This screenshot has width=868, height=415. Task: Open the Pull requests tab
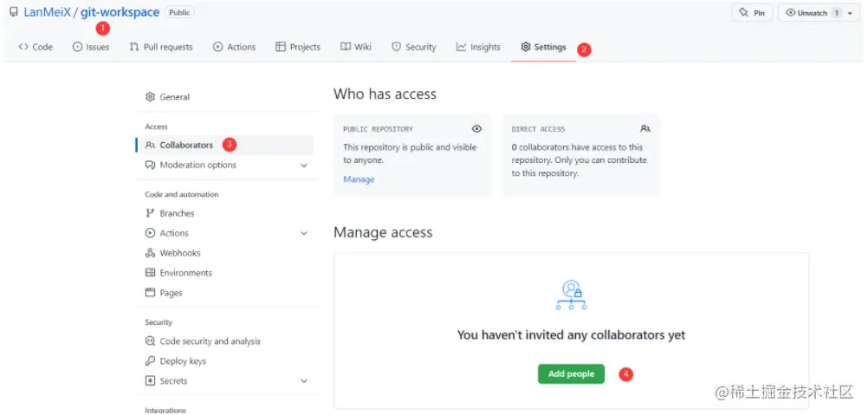(x=161, y=47)
